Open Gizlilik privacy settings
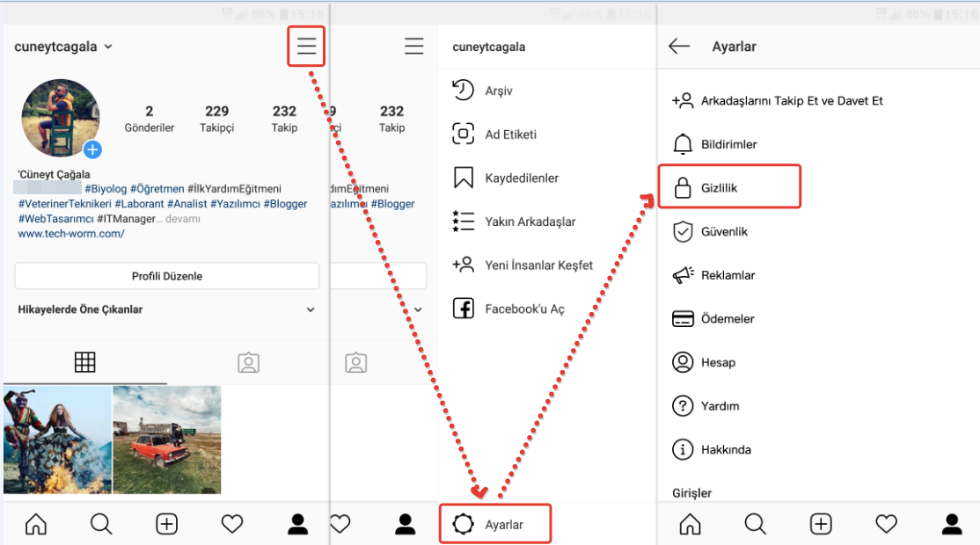The height and width of the screenshot is (545, 980). coord(729,186)
